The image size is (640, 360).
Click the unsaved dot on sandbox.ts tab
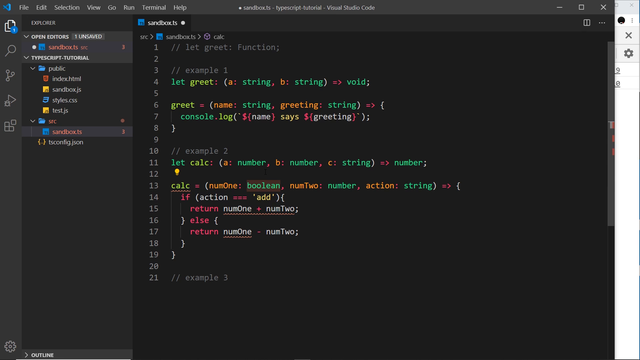tap(183, 23)
